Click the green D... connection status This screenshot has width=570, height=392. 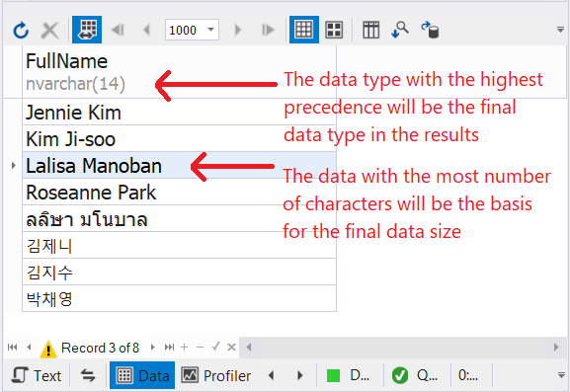tap(349, 375)
